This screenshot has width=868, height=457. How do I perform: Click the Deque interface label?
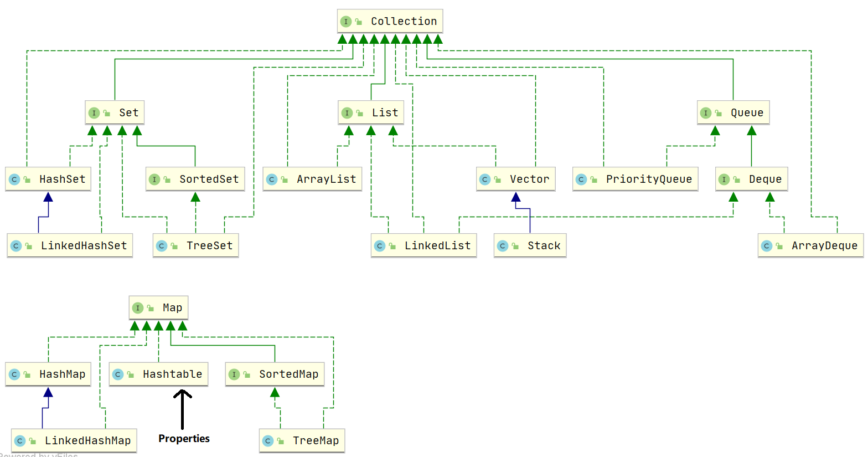tap(765, 179)
